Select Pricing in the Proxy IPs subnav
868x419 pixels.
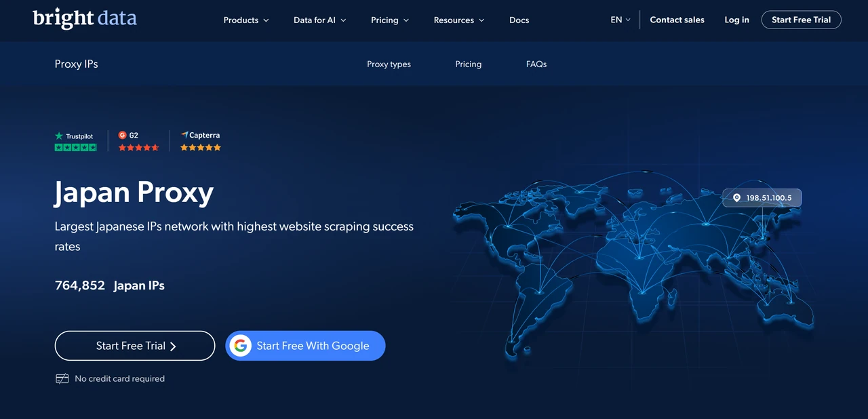[468, 64]
